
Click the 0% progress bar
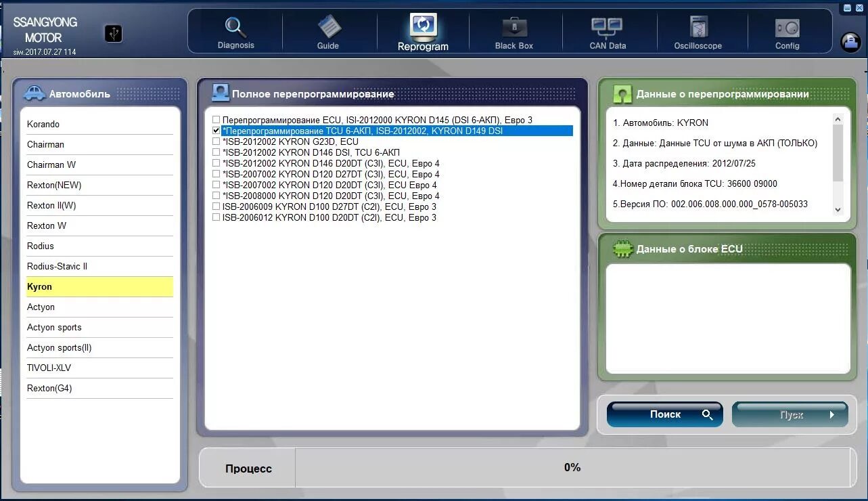572,467
